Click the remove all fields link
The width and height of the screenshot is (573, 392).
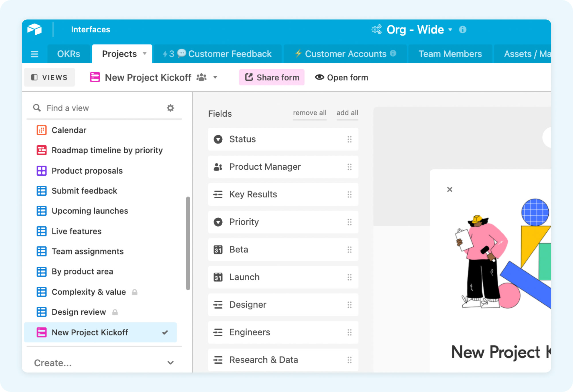click(x=309, y=113)
